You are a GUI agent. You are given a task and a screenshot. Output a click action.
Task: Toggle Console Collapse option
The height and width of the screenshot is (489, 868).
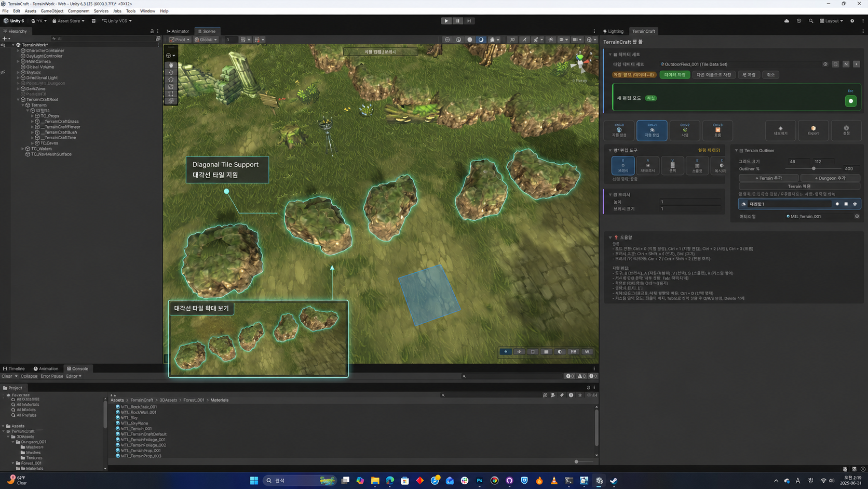coord(29,376)
